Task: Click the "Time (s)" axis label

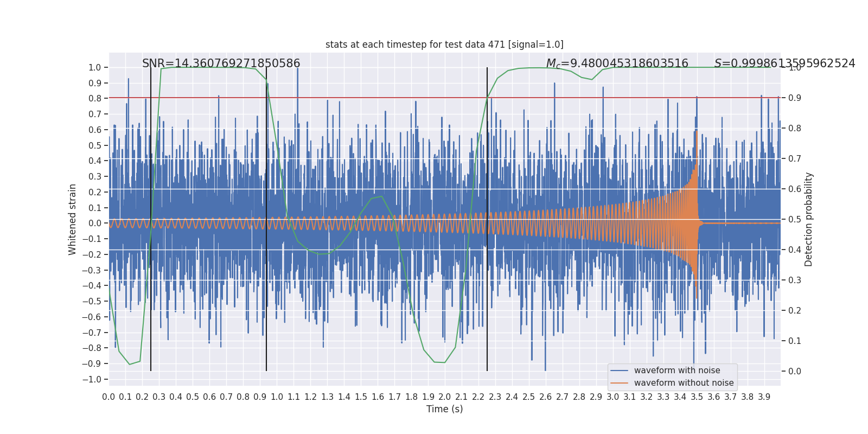Action: 444,409
